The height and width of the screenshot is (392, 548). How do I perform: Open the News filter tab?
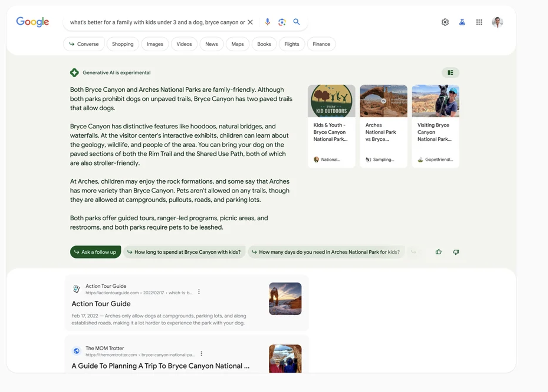211,44
